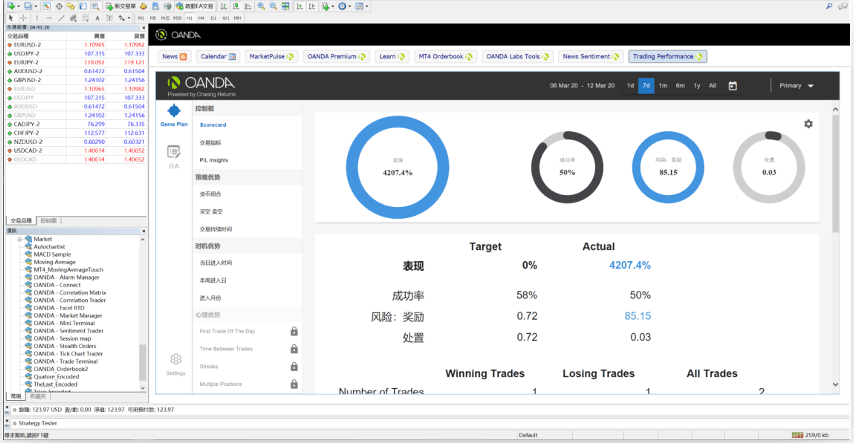The image size is (854, 443).
Task: Open the indicators list dropdown arrow
Action: pyautogui.click(x=333, y=6)
